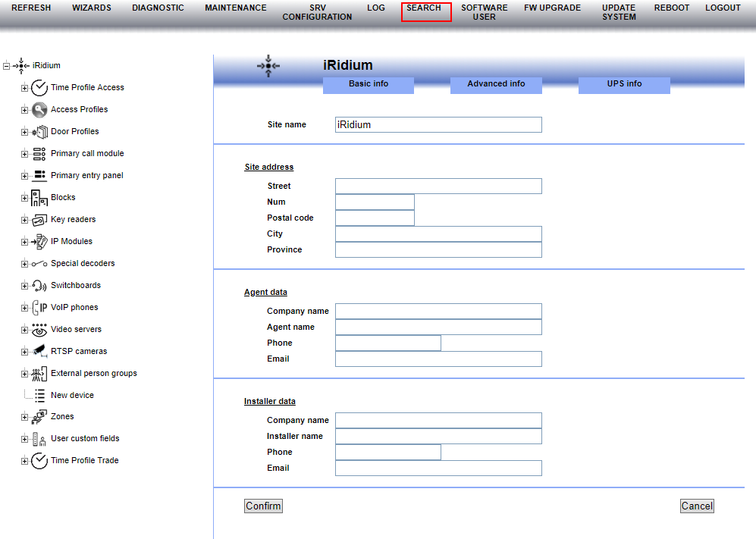This screenshot has width=756, height=539.
Task: Expand the Switchboards tree node
Action: pos(24,285)
